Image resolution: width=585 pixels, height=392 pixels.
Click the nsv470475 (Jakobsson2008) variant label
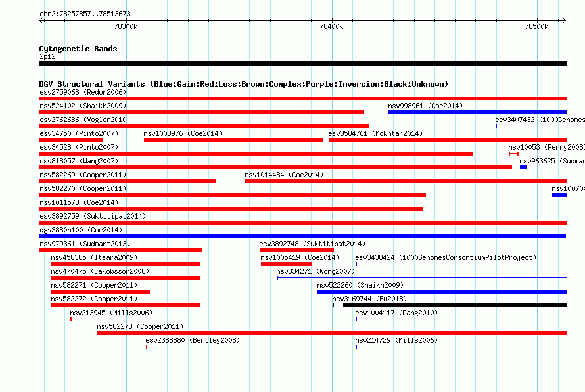[100, 271]
